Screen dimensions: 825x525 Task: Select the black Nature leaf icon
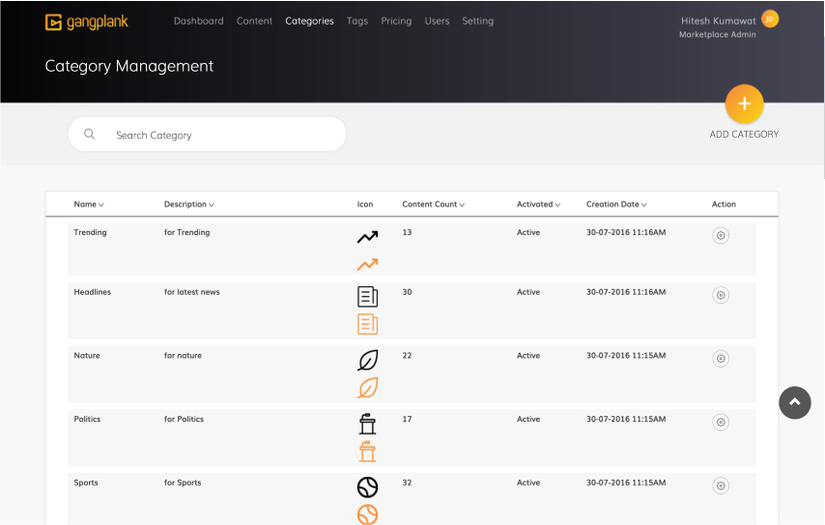point(368,360)
